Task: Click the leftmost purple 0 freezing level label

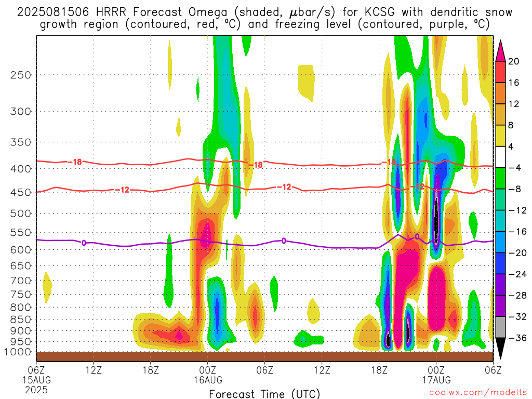Action: click(x=84, y=243)
